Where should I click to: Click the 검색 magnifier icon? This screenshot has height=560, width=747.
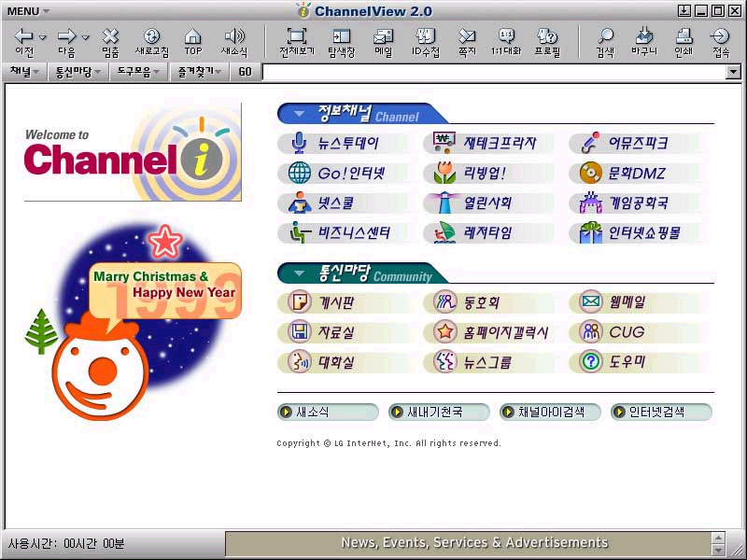tap(605, 35)
